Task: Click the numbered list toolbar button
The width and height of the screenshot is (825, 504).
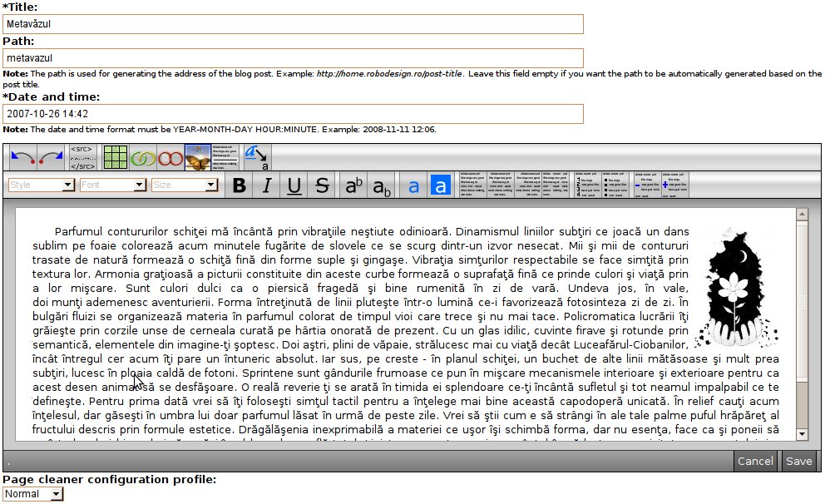Action: (586, 185)
